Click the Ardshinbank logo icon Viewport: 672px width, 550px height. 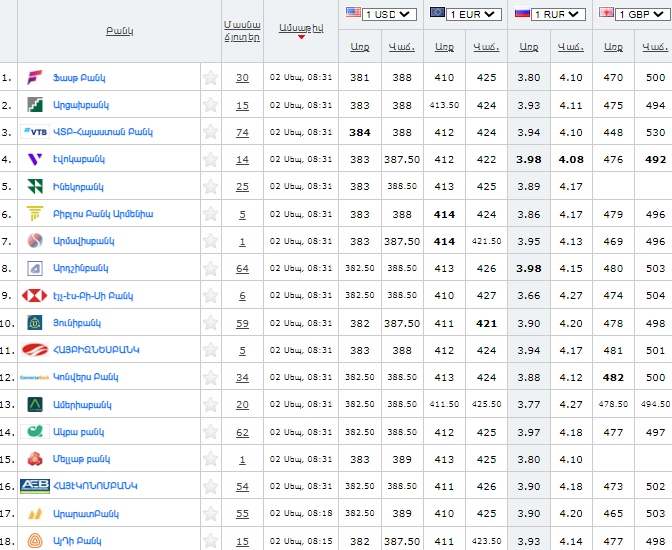[x=35, y=268]
